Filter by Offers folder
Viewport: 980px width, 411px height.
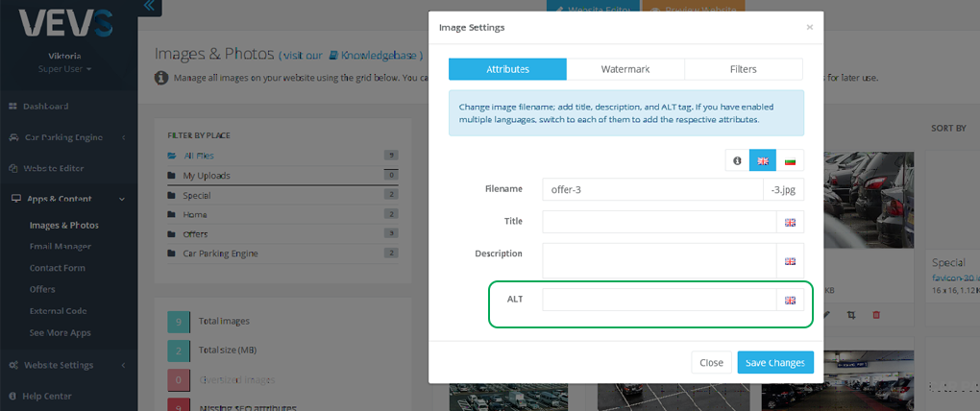pos(282,234)
